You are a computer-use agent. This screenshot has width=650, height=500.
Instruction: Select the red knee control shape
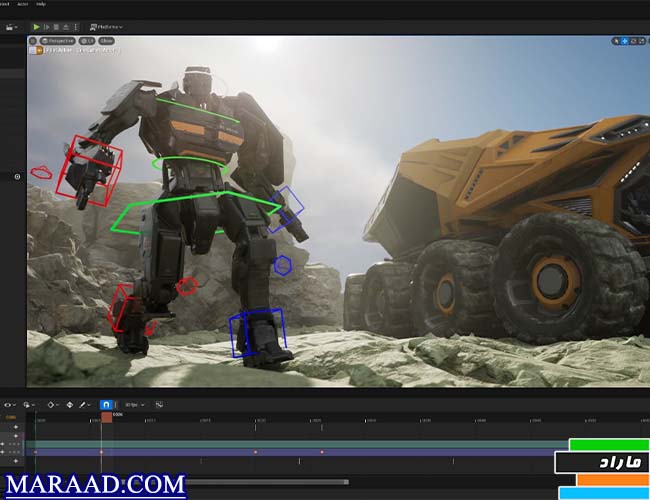coord(187,286)
